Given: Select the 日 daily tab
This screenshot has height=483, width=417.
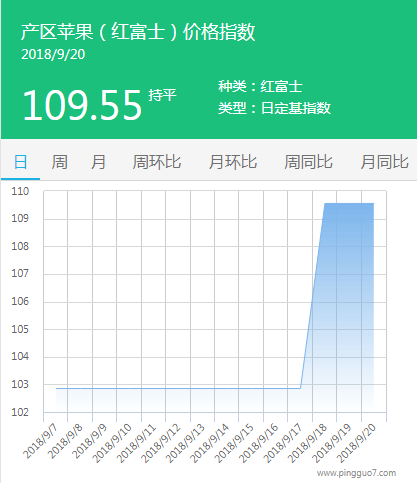Looking at the screenshot, I should click(20, 162).
